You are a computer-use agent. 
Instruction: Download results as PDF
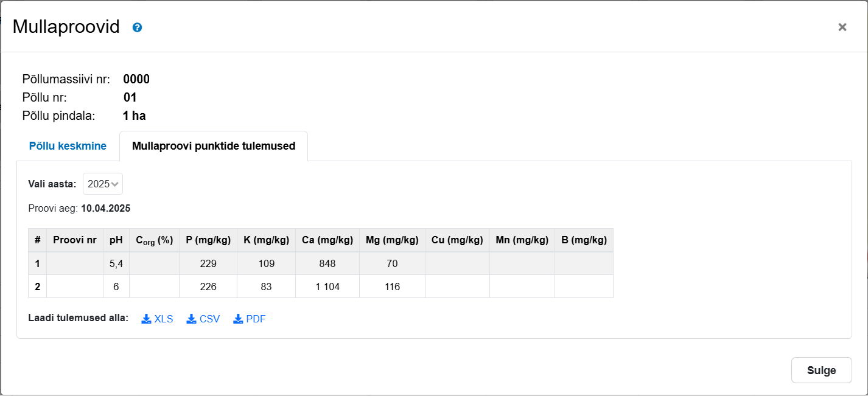pos(250,319)
